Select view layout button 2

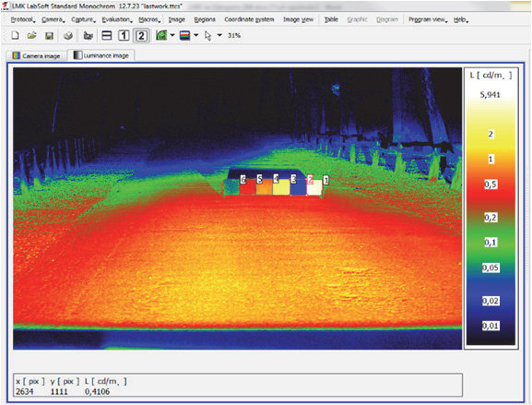click(141, 35)
